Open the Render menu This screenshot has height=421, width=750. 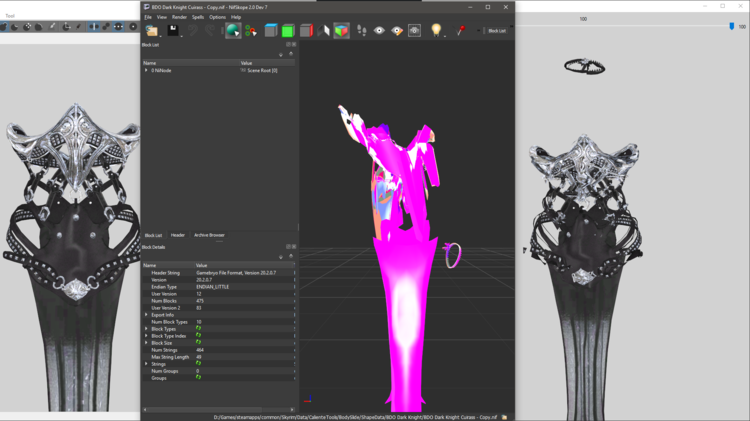coord(179,17)
